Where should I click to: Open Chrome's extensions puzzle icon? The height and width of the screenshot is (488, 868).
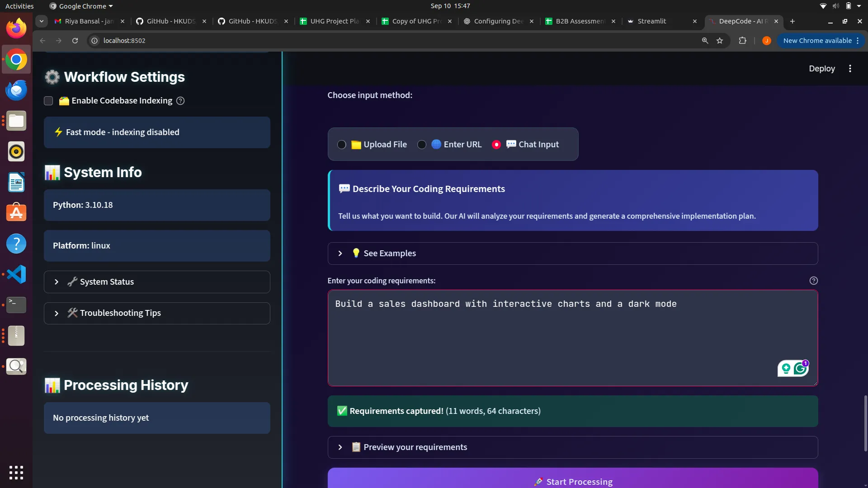pos(742,41)
